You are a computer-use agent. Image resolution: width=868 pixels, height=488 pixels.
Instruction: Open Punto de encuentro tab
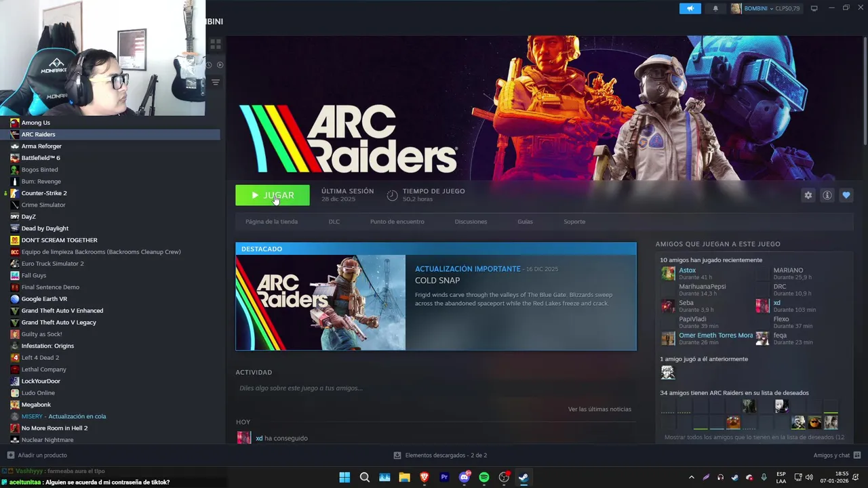[397, 222]
